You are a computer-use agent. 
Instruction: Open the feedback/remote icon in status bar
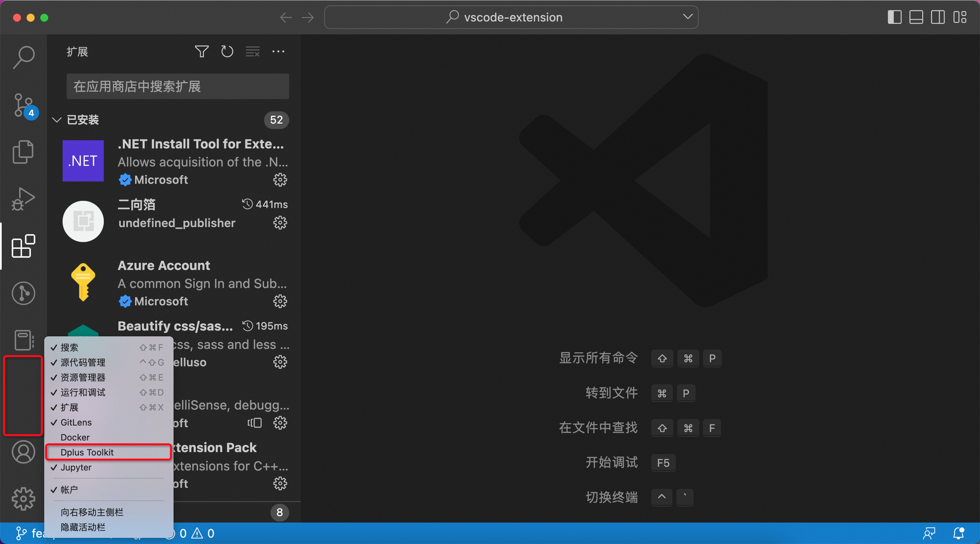tap(929, 533)
